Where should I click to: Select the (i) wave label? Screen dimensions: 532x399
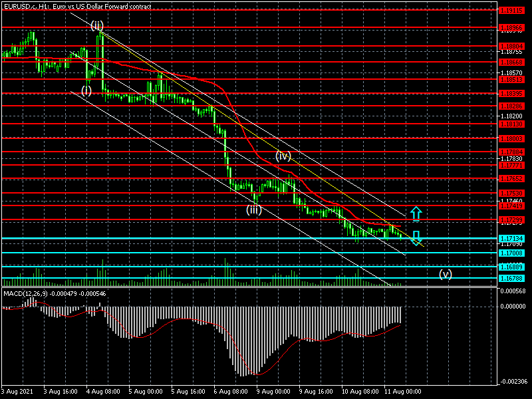pos(86,90)
